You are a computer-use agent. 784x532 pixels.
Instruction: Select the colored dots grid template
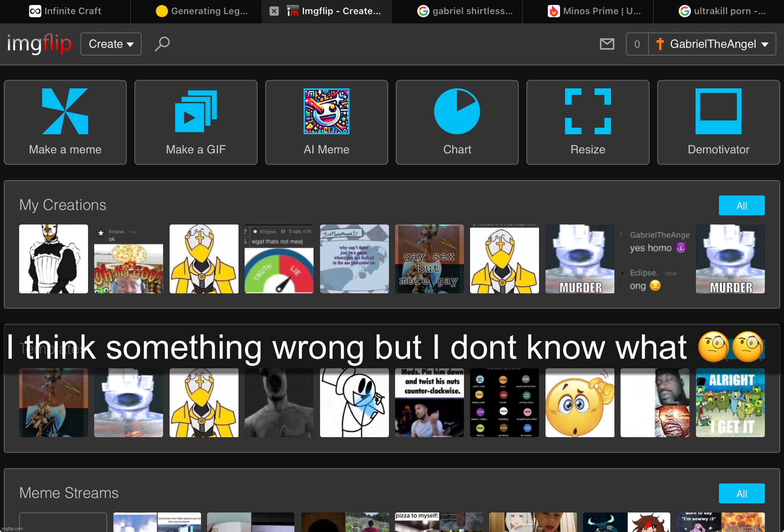505,403
